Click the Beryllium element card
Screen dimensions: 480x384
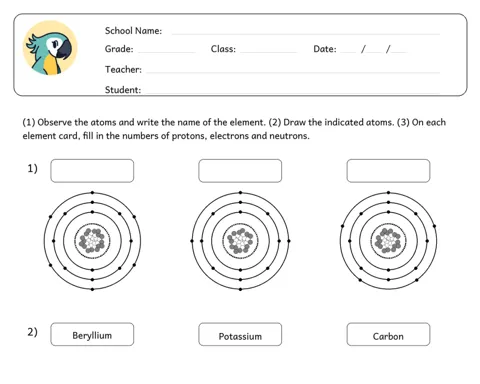pyautogui.click(x=92, y=334)
